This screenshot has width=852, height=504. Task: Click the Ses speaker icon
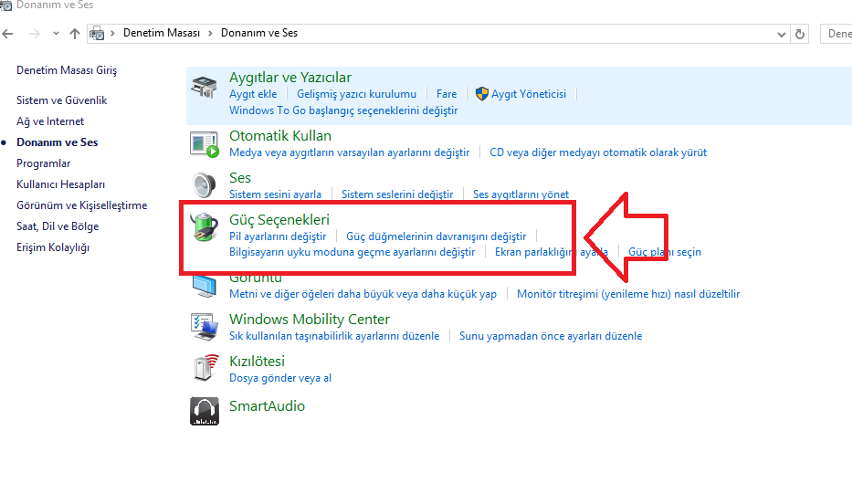tap(205, 184)
